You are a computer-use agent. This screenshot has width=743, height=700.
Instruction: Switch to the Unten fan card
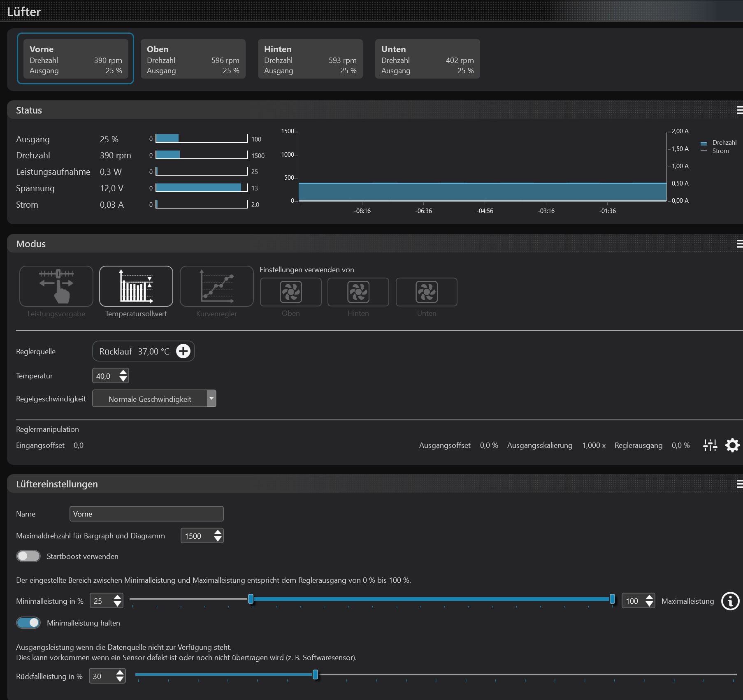[x=427, y=59]
